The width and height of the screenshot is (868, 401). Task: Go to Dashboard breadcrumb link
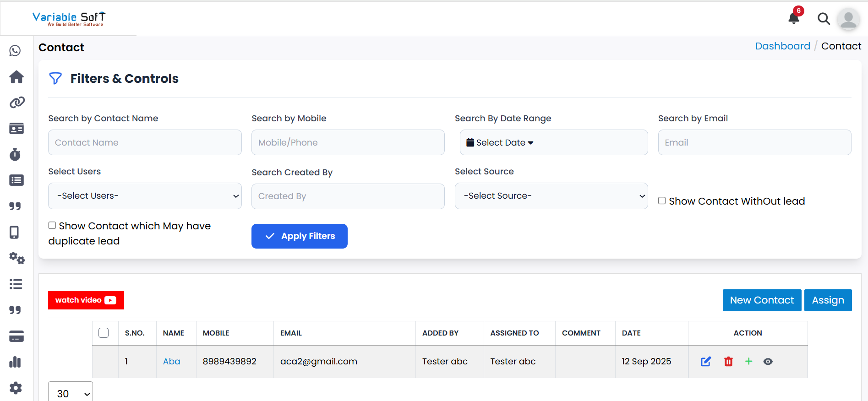[x=782, y=46]
